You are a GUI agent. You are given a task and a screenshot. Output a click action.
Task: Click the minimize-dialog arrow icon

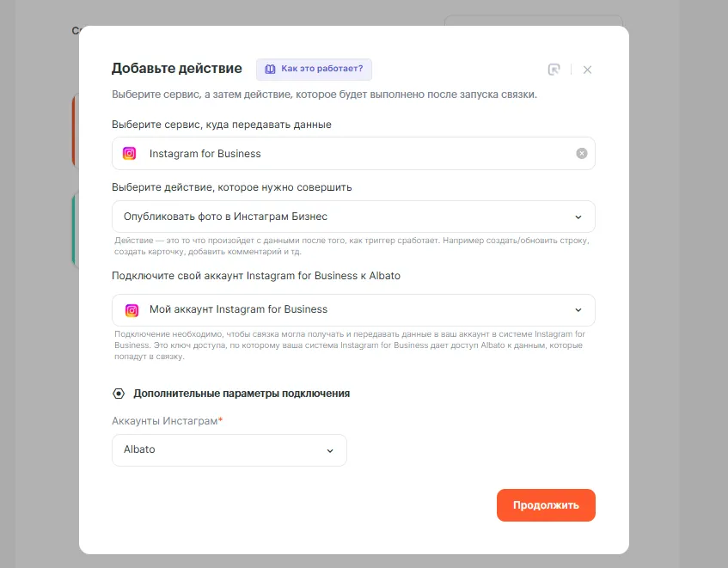554,70
